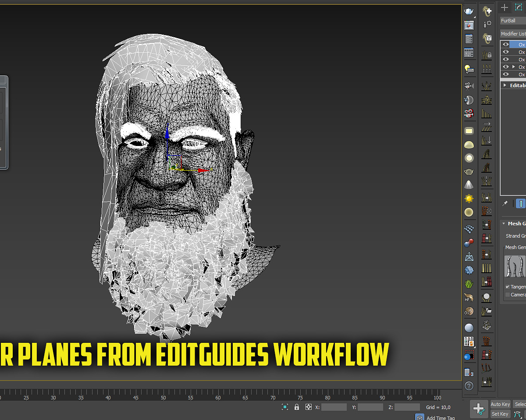Switch to the Create panel tab

click(505, 7)
